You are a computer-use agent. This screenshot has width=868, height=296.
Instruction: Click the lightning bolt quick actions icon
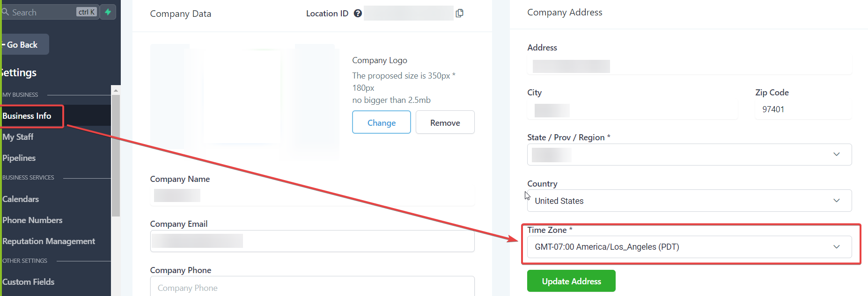(108, 12)
